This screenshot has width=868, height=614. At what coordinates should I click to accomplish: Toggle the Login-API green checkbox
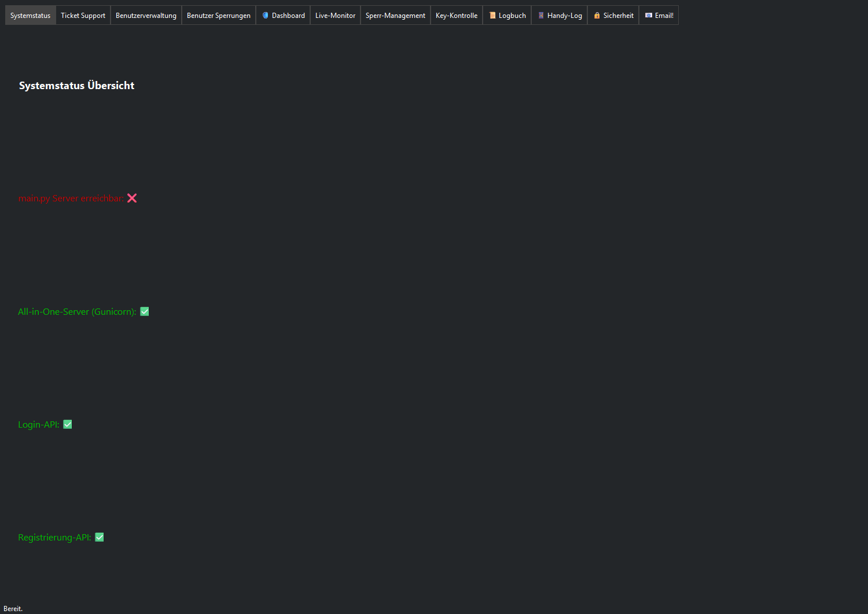pyautogui.click(x=67, y=424)
